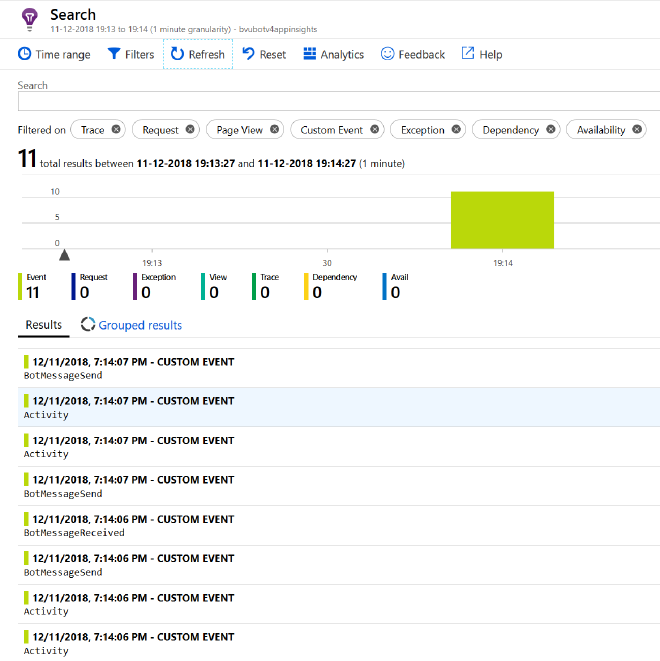Open the Time range picker
This screenshot has width=660, height=661.
[54, 54]
